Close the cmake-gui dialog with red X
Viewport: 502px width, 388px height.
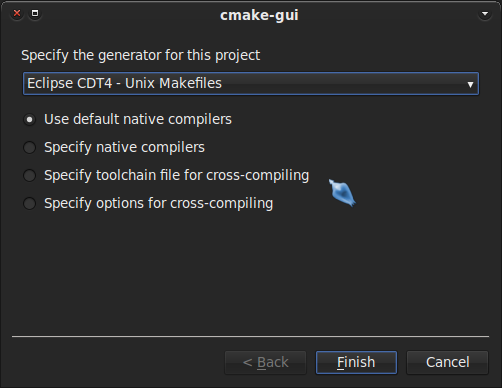(x=17, y=14)
